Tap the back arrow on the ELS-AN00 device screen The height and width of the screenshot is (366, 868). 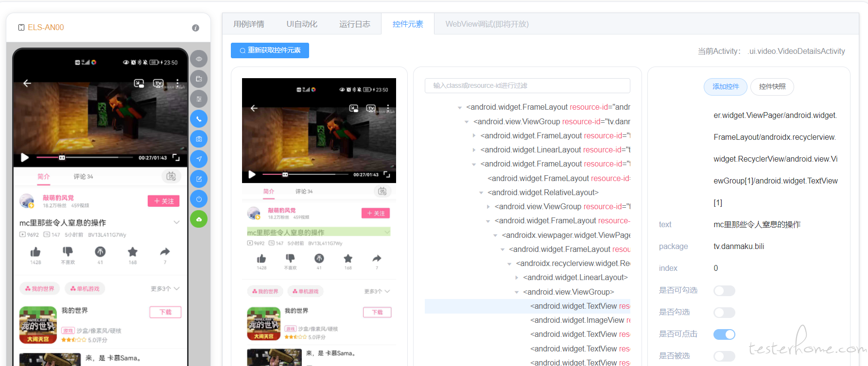[27, 83]
